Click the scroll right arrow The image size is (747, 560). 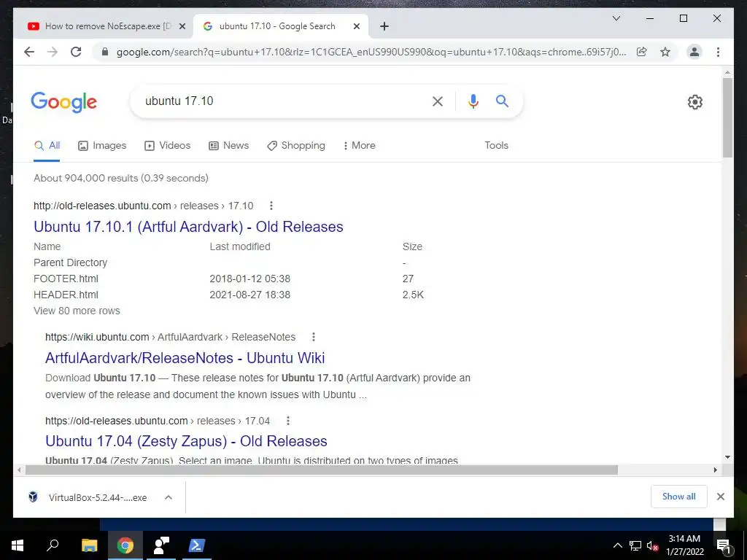tap(715, 470)
